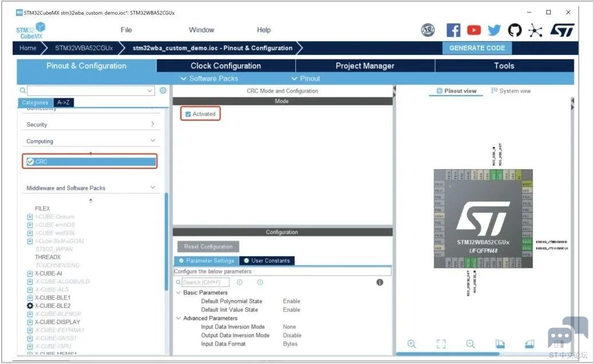Collapse the Basic Parameters group
This screenshot has height=364, width=593.
click(179, 292)
